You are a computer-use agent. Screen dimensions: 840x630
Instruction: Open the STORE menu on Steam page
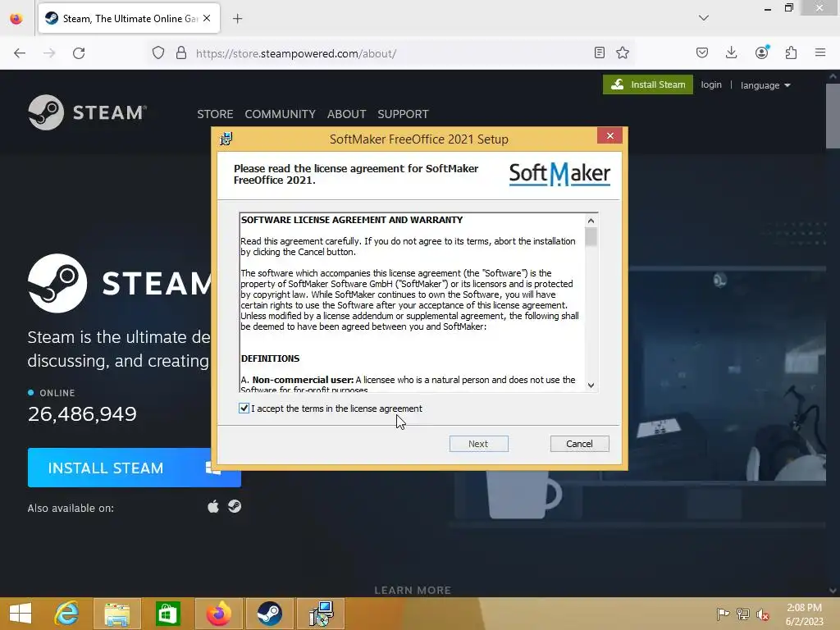point(215,114)
